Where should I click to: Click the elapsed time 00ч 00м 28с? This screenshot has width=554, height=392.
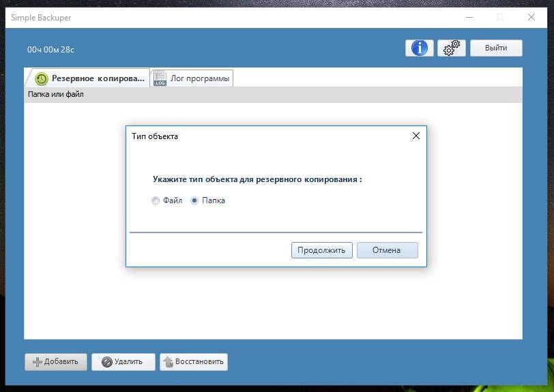50,50
